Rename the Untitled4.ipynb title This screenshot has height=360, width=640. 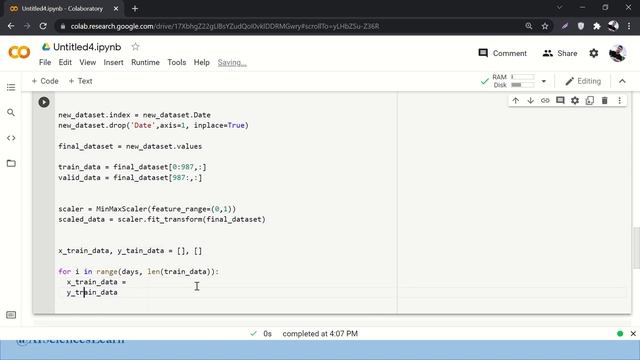(x=87, y=47)
